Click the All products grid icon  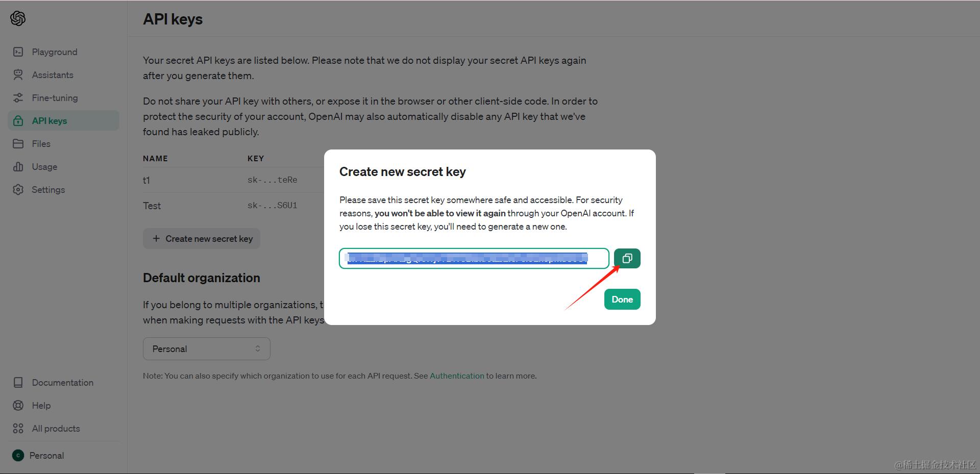(x=18, y=429)
